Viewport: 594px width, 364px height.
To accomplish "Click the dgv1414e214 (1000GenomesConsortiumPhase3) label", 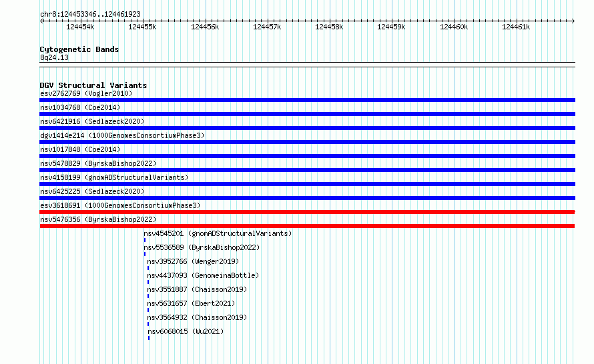I will pos(122,135).
